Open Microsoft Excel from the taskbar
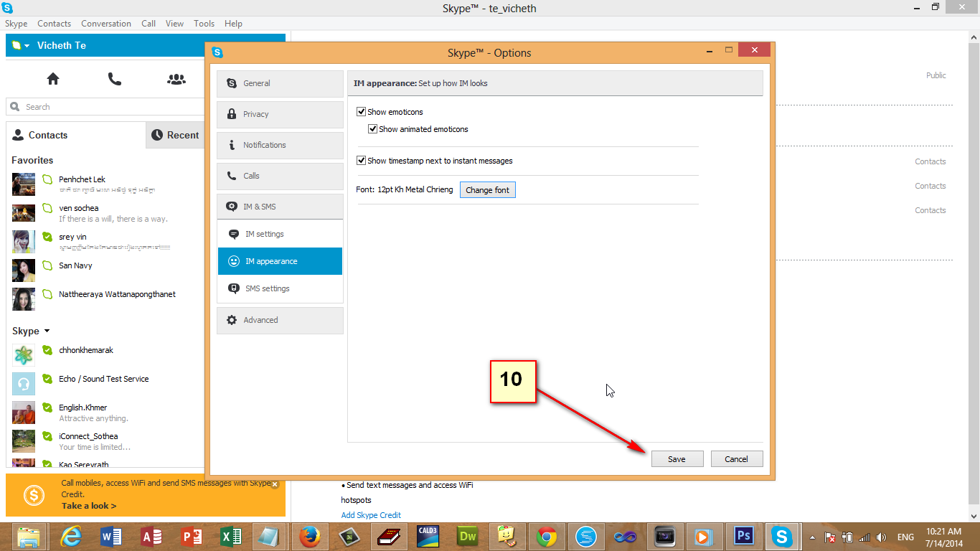 (x=232, y=537)
